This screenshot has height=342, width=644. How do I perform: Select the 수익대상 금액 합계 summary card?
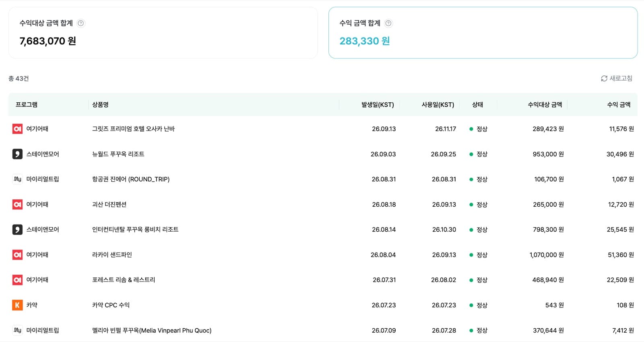(163, 33)
